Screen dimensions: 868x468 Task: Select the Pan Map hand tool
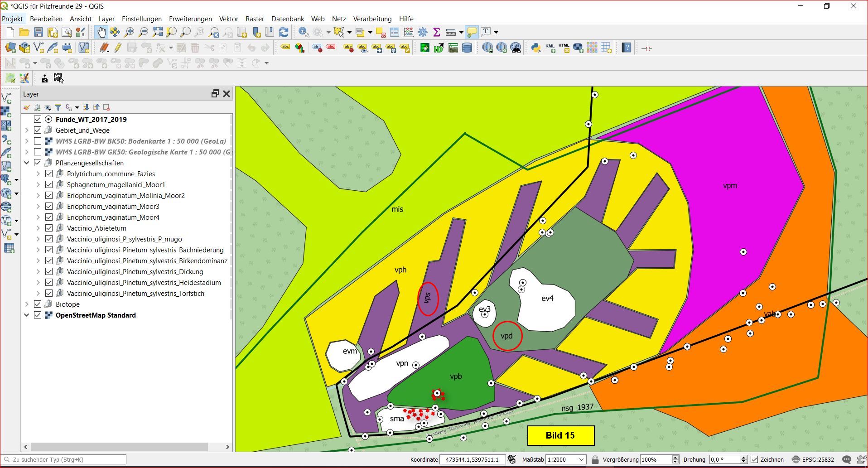pos(101,32)
